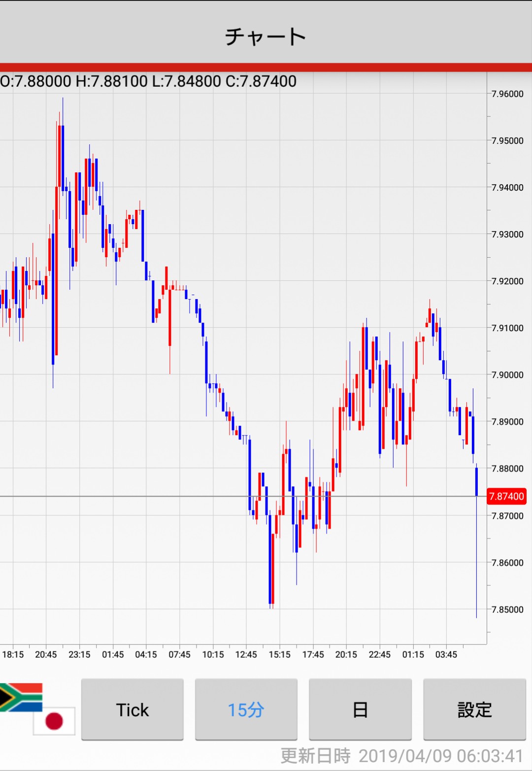
Task: Click the 更新日時 update timestamp
Action: (x=401, y=756)
